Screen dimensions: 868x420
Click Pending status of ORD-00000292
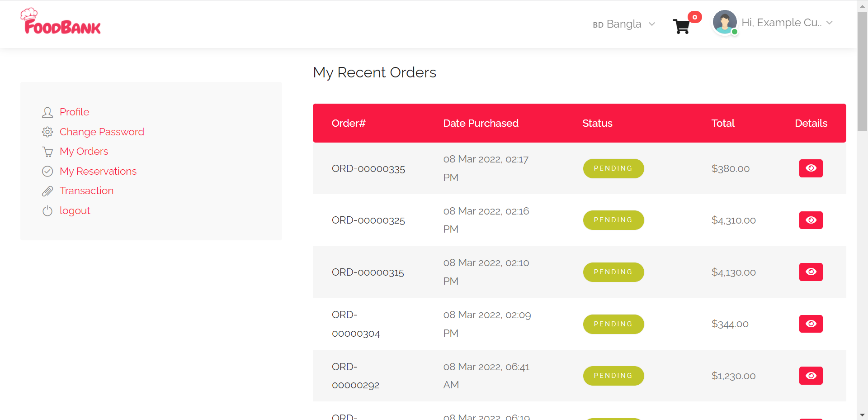[613, 376]
